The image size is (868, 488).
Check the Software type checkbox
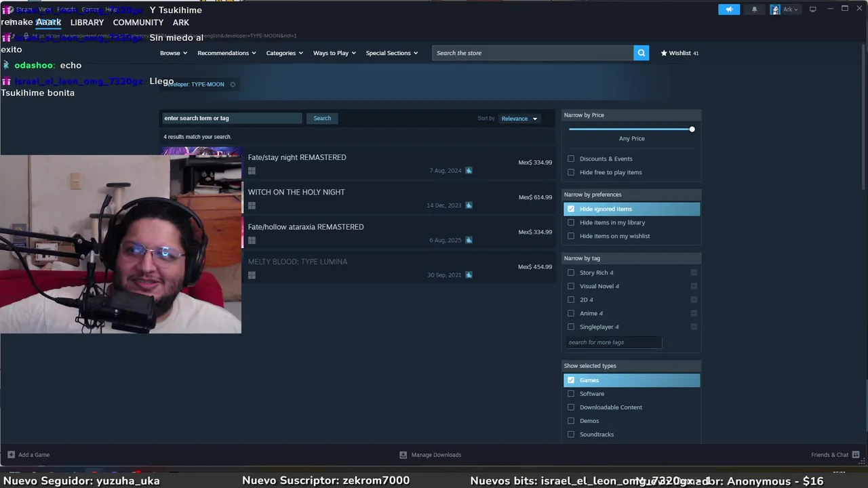[571, 394]
